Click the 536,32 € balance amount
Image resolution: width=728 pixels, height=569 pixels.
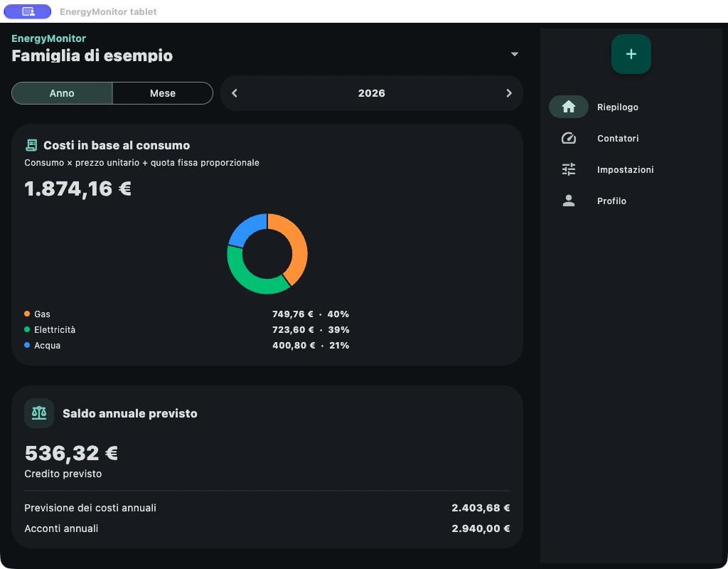tap(71, 453)
